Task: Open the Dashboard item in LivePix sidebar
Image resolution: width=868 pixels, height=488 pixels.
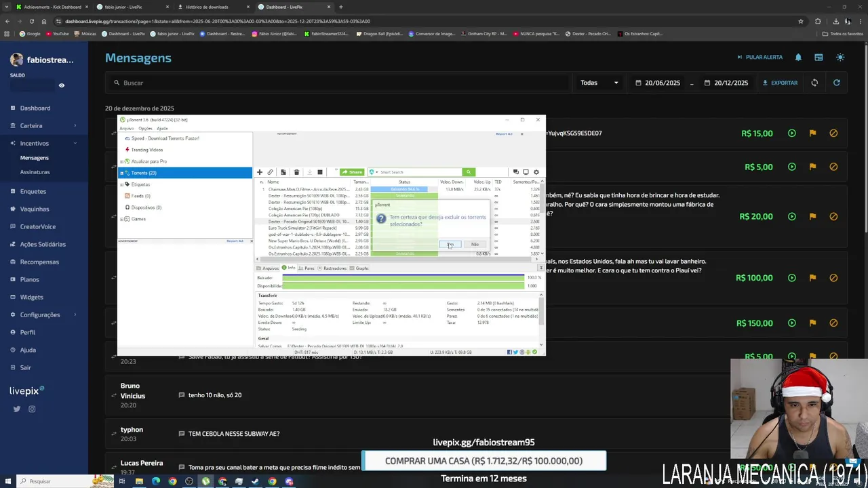Action: (x=35, y=108)
